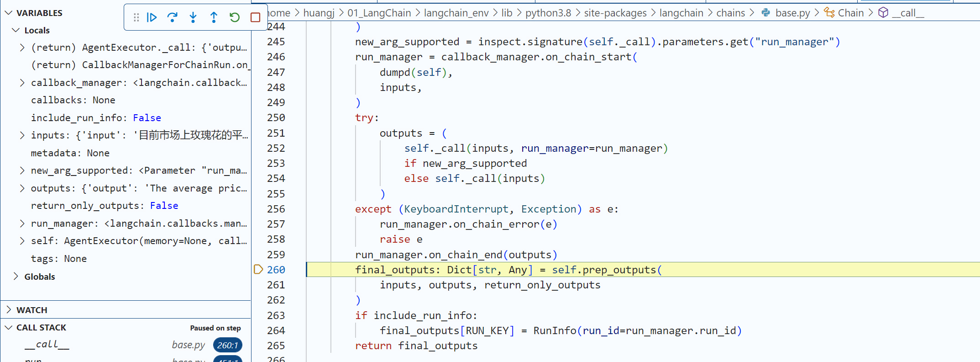Image resolution: width=980 pixels, height=362 pixels.
Task: Expand the self AgentExecutor variable
Action: pyautogui.click(x=22, y=241)
